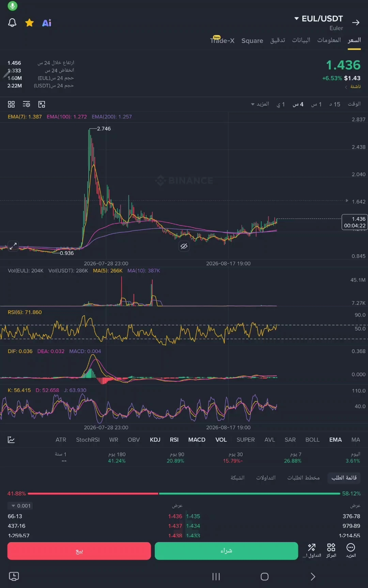Select the 1 س timeframe
368x588 pixels.
coord(316,104)
